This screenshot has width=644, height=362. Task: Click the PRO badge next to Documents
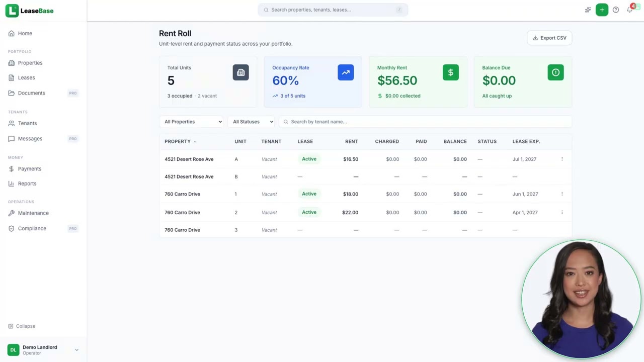(x=73, y=93)
